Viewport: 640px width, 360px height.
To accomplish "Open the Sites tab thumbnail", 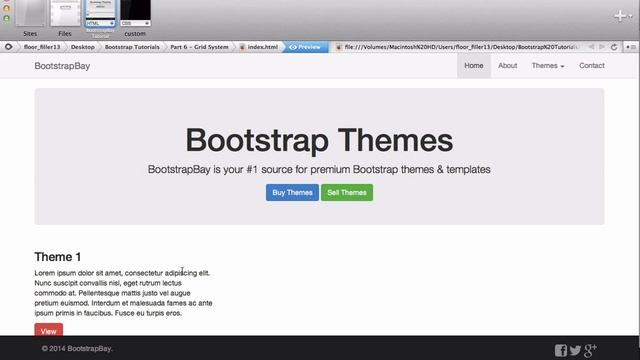I will tap(30, 13).
